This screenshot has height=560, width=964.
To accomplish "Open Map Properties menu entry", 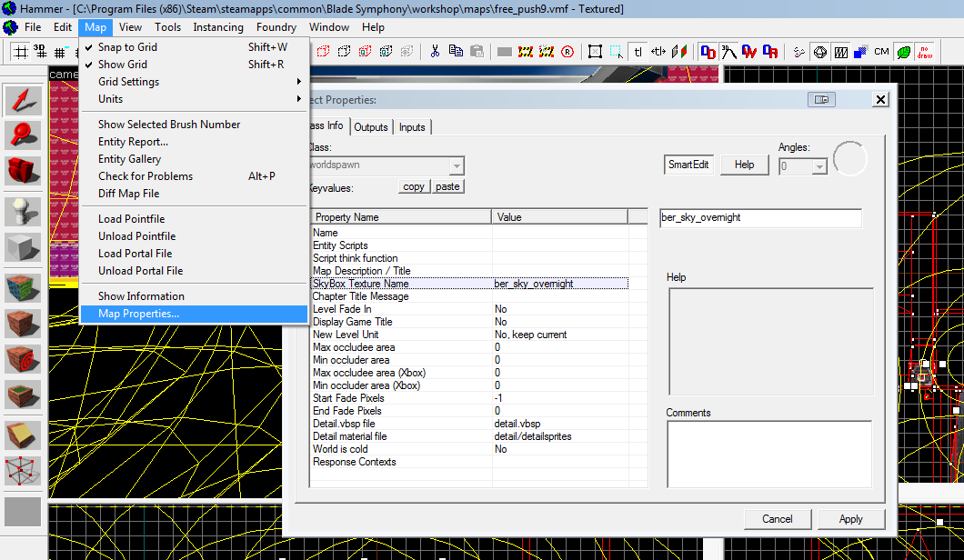I will tap(139, 314).
